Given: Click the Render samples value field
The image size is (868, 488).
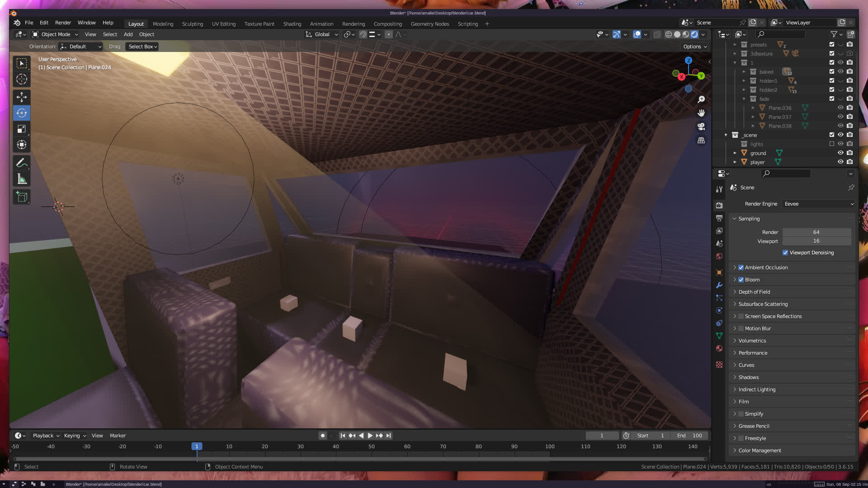Looking at the screenshot, I should click(816, 232).
